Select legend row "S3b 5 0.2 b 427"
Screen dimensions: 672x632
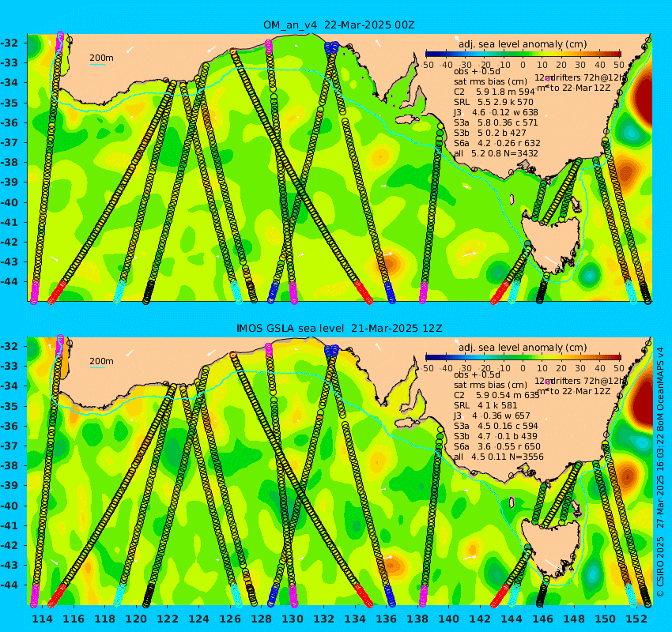click(x=490, y=133)
